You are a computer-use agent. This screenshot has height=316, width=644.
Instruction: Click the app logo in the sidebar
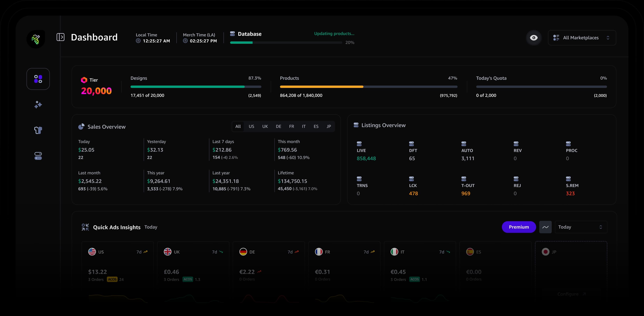(x=36, y=39)
